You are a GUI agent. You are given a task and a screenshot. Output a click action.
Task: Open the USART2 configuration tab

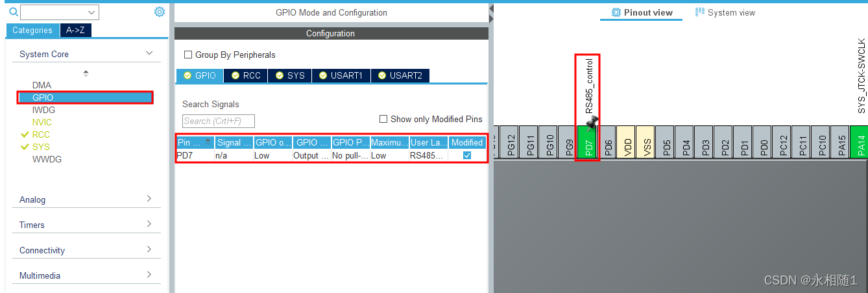[400, 75]
